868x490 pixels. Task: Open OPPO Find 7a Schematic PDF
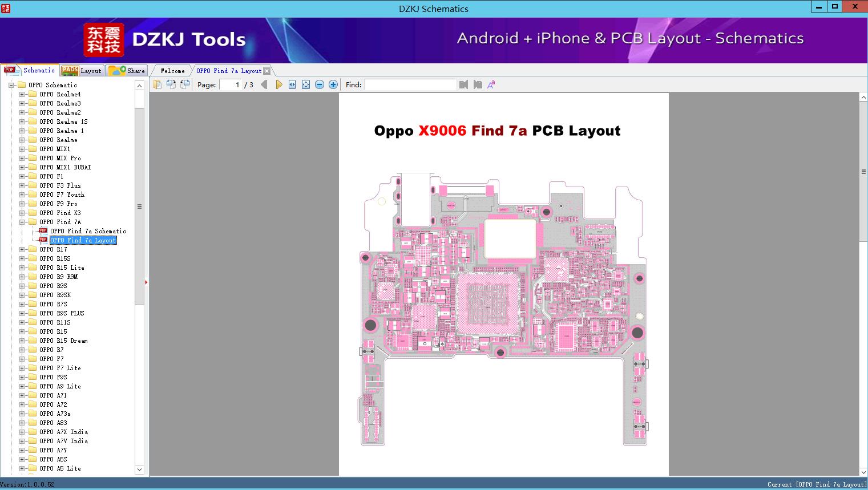(x=88, y=231)
